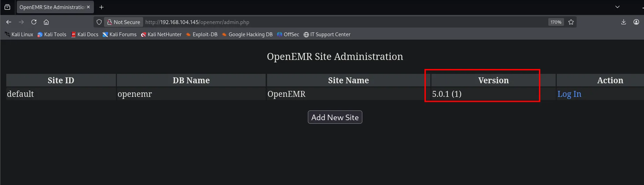Close the OpenEMR Site Administration tab
Image resolution: width=644 pixels, height=185 pixels.
[x=88, y=7]
